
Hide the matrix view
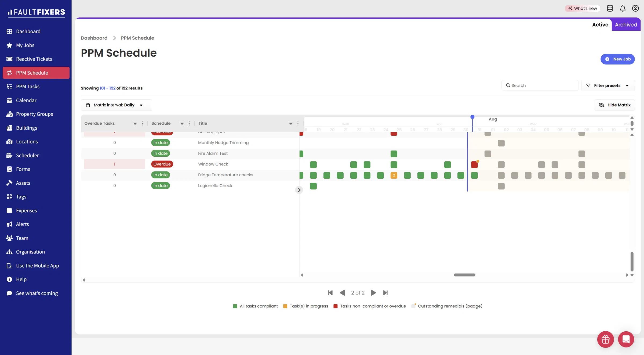[x=615, y=105]
